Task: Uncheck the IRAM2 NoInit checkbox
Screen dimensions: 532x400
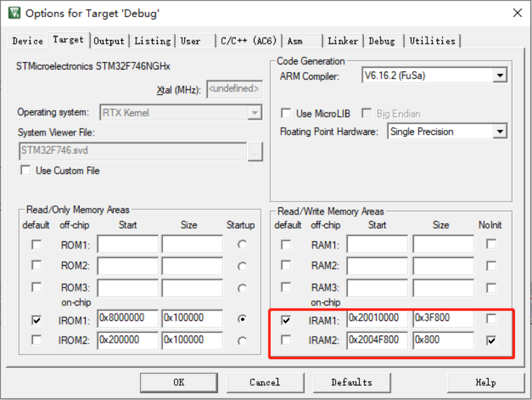Action: (x=491, y=341)
